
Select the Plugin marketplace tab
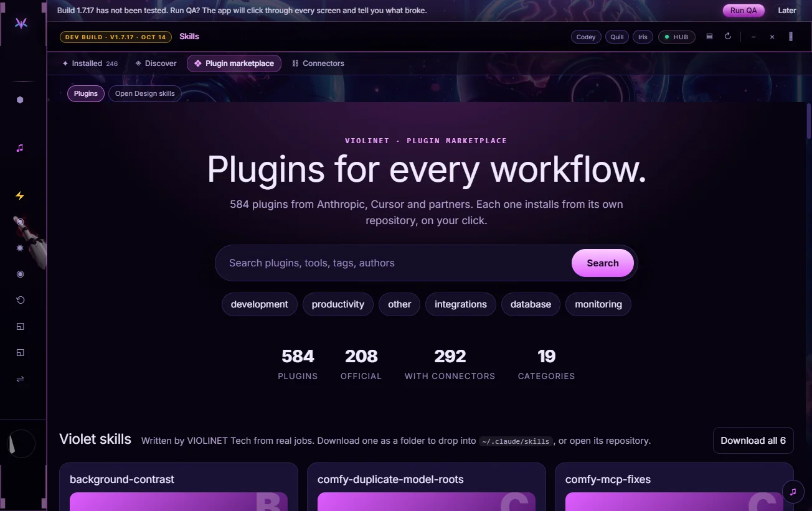tap(234, 63)
